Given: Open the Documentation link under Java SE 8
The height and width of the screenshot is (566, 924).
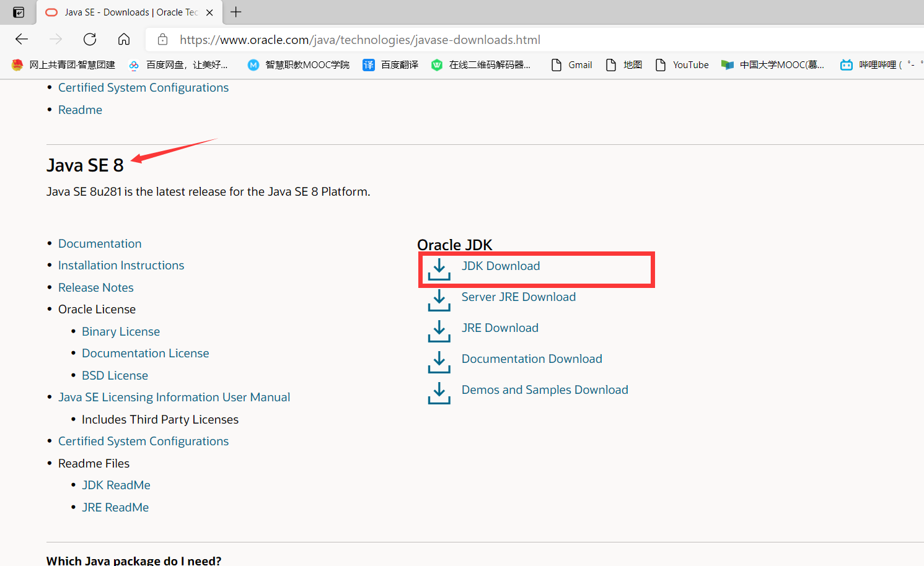Looking at the screenshot, I should pos(100,243).
